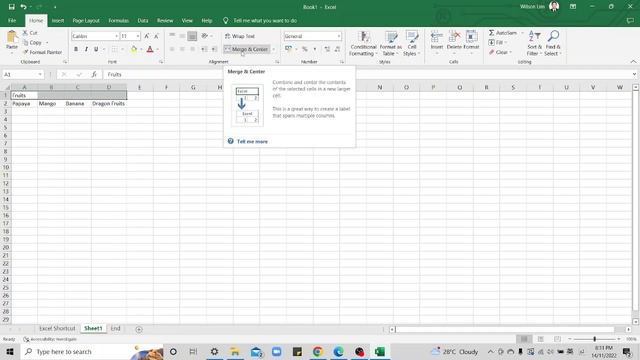Screen dimensions: 640x360
Task: Switch to the Formulas tab
Action: [x=118, y=20]
